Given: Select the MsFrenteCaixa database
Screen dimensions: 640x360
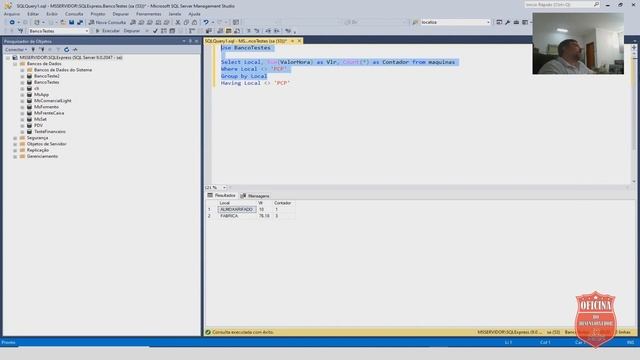Looking at the screenshot, I should 49,113.
